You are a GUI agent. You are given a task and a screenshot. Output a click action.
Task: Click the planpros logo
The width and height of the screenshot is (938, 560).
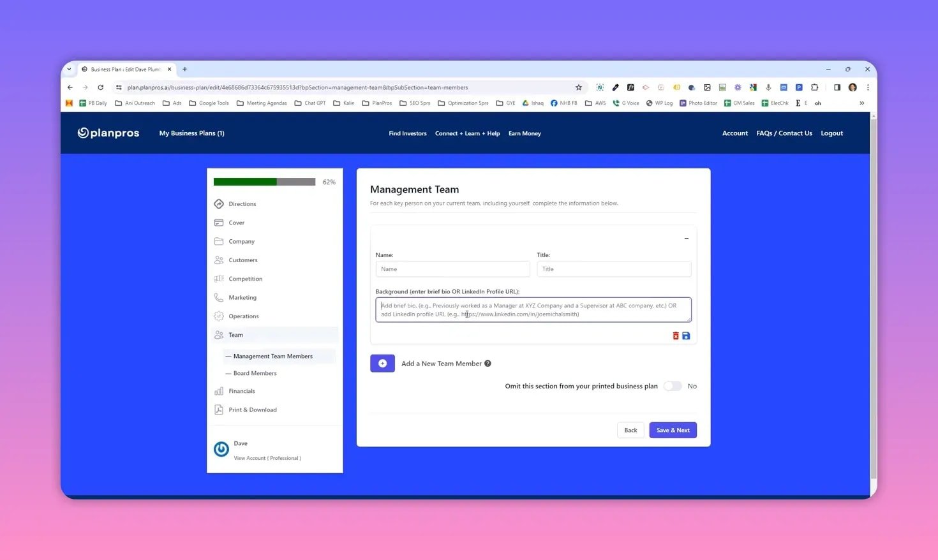coord(108,133)
